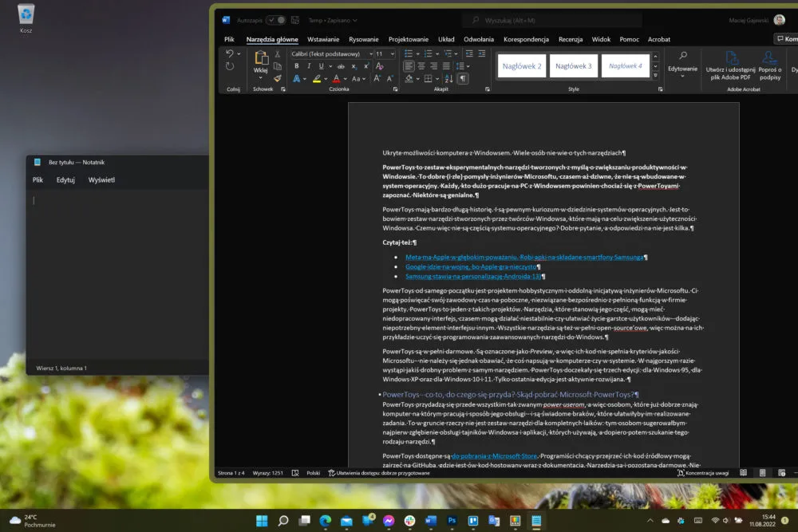The width and height of the screenshot is (798, 532).
Task: Toggle underline formatting
Action: [x=321, y=66]
